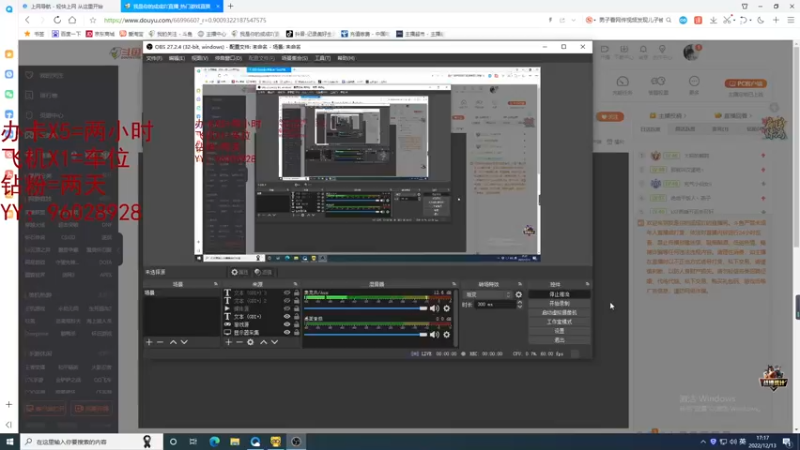Open scene transition properties gear
Image resolution: width=800 pixels, height=450 pixels.
click(518, 294)
